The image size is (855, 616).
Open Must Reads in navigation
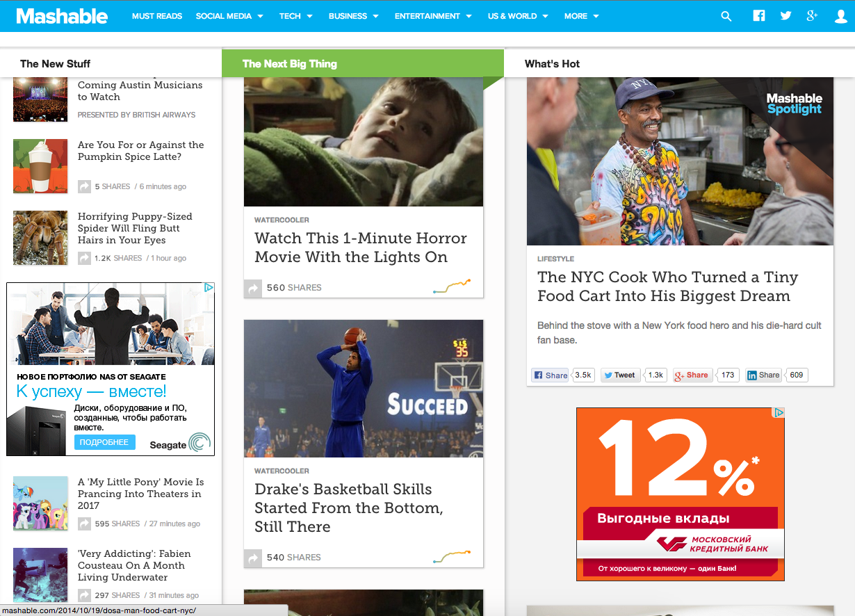157,16
